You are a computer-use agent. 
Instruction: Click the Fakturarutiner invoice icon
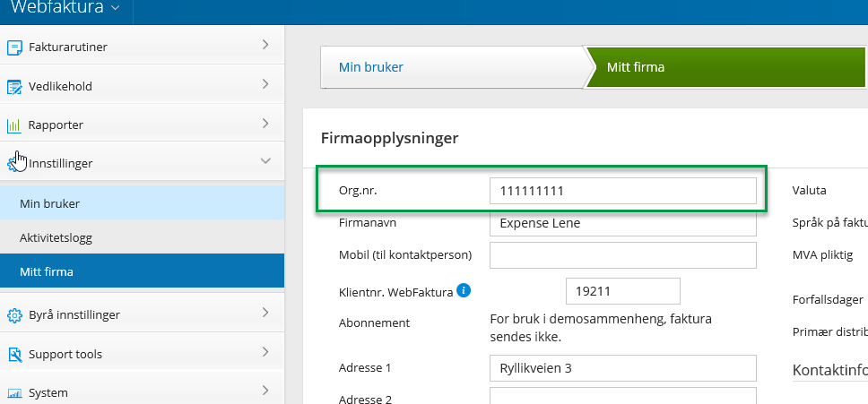coord(14,47)
